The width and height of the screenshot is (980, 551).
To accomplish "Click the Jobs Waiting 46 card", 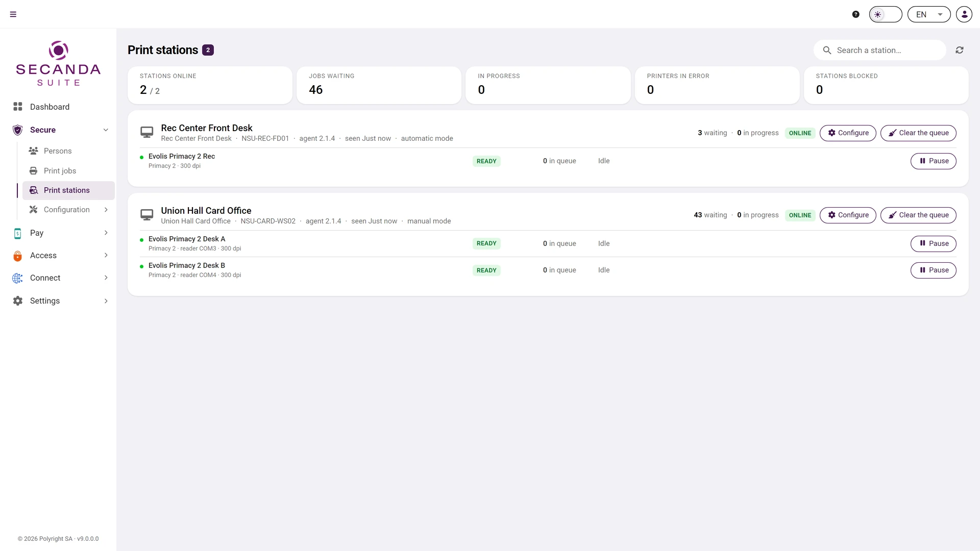I will pyautogui.click(x=379, y=85).
